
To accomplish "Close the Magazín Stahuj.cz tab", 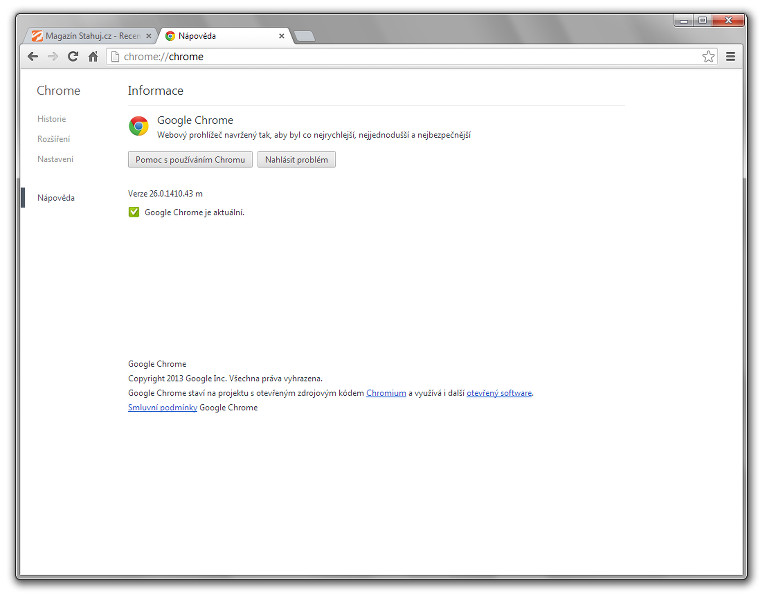I will click(x=149, y=36).
